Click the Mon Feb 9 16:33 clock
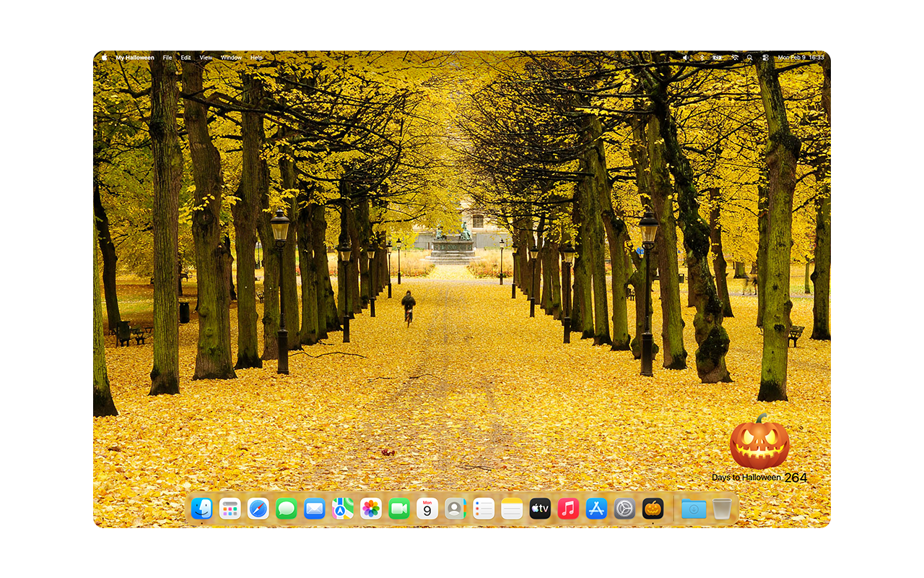Screen dimensions: 924x578 801,58
